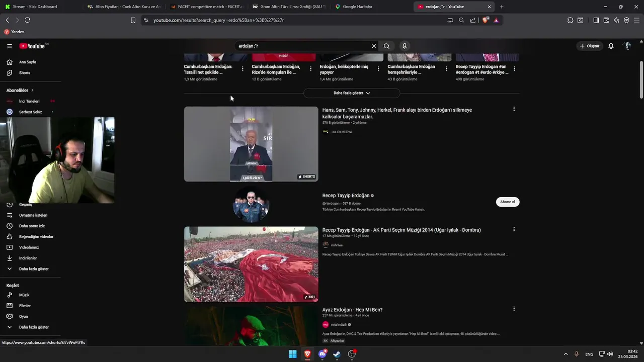
Task: Open the Abonelikler chevron heading
Action: (x=20, y=90)
